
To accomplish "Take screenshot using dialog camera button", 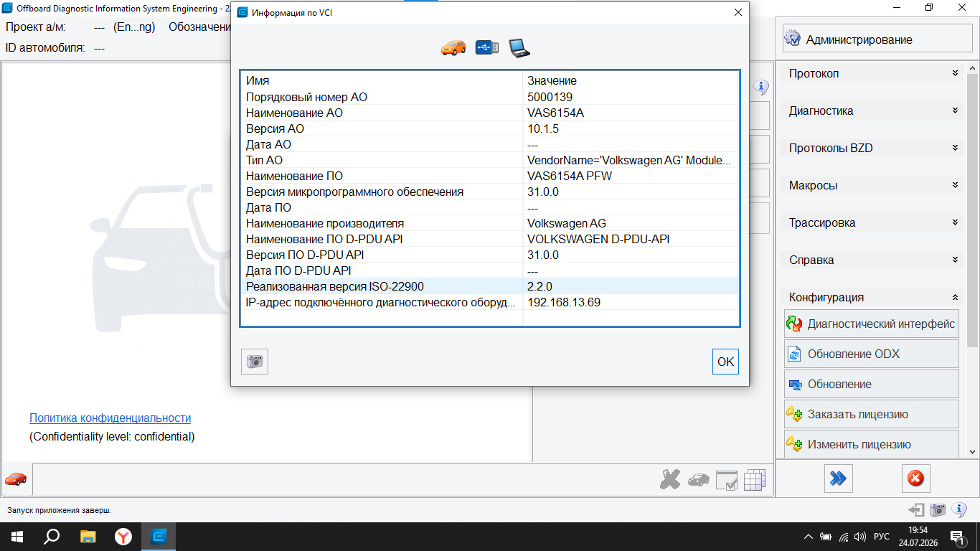I will tap(255, 362).
